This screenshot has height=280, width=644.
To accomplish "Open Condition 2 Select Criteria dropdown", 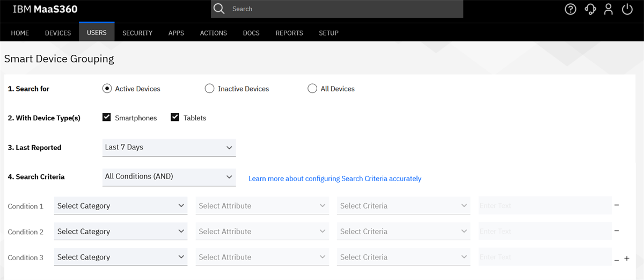I will coord(404,232).
